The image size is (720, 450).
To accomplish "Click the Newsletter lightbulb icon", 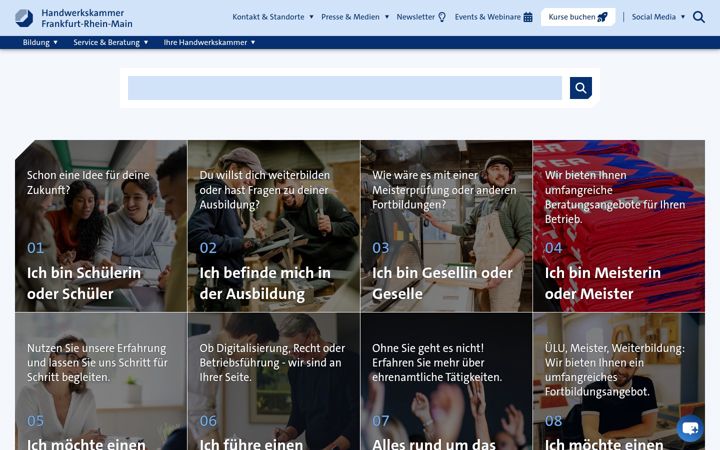I will pyautogui.click(x=442, y=17).
